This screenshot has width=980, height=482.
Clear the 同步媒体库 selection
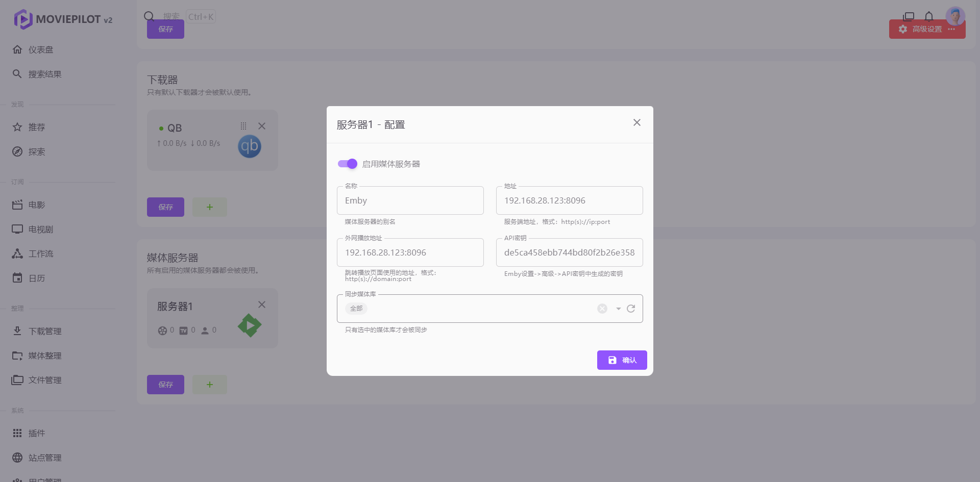point(602,309)
